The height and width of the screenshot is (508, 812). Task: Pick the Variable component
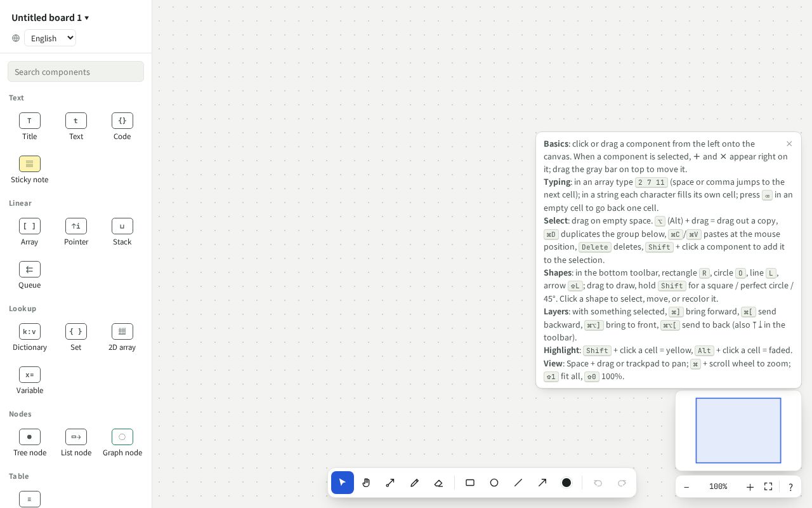click(x=30, y=381)
